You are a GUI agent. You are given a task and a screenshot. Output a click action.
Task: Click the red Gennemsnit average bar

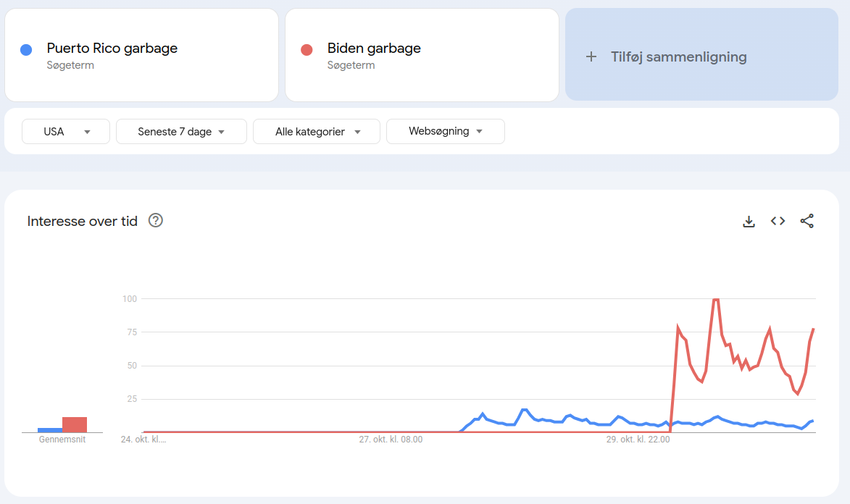click(x=75, y=424)
